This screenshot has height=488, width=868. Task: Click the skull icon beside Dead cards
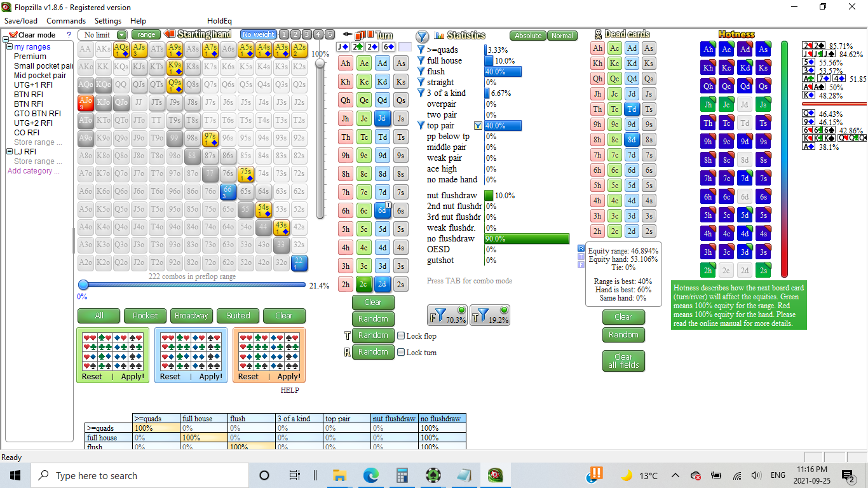tap(598, 35)
